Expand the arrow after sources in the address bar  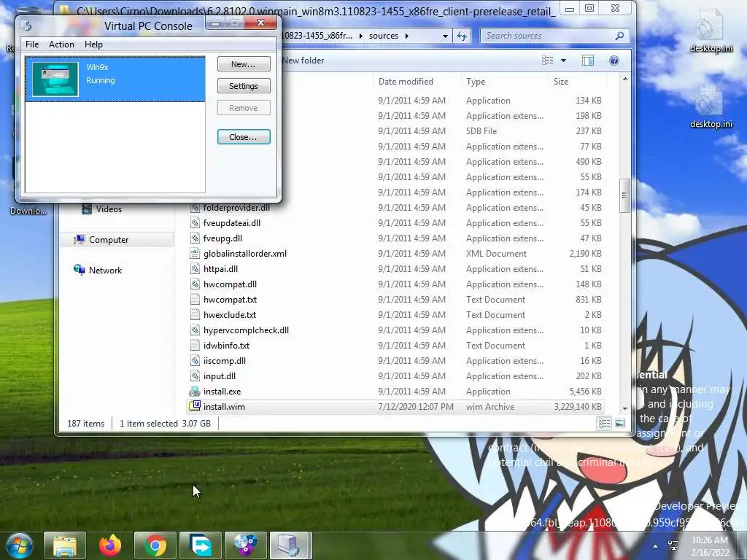[x=406, y=36]
